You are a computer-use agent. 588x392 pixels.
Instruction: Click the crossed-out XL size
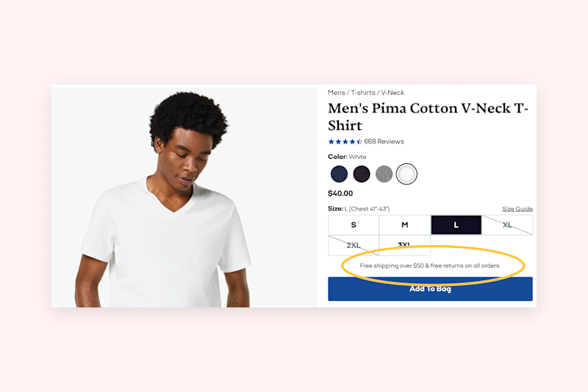[x=507, y=225]
